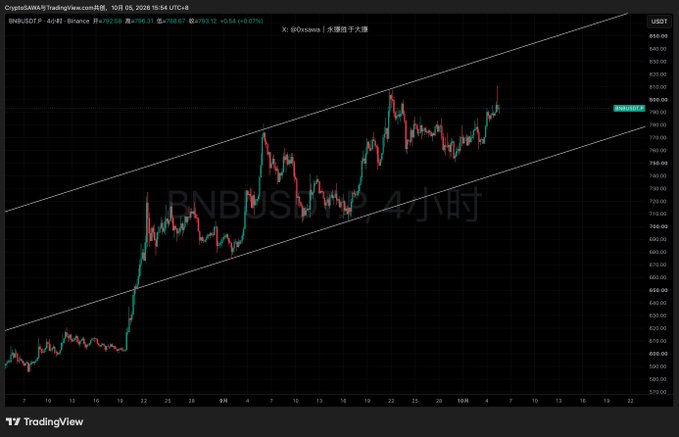Click the 850.00 price axis label
Screen dimensions: 679x437
click(x=658, y=36)
